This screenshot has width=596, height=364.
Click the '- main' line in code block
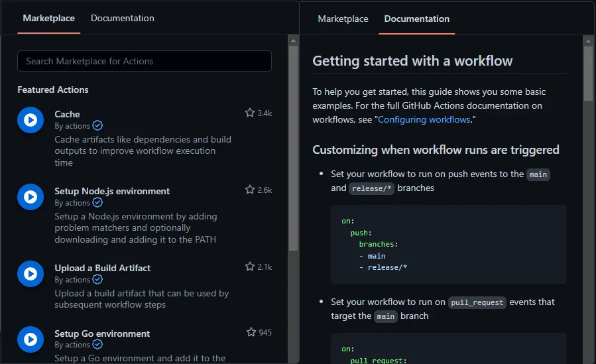[372, 256]
